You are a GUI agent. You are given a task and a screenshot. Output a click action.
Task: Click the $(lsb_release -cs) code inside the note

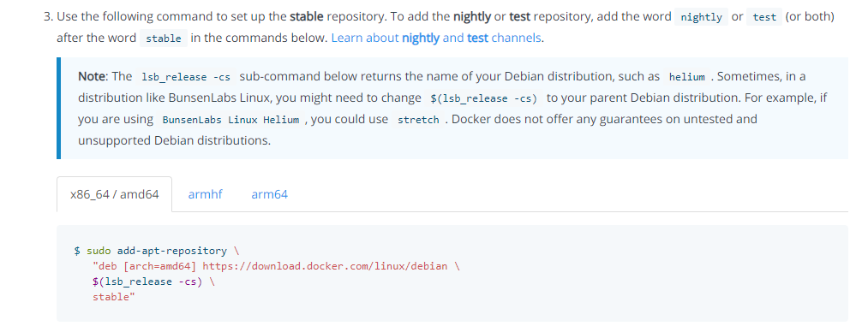click(x=484, y=99)
